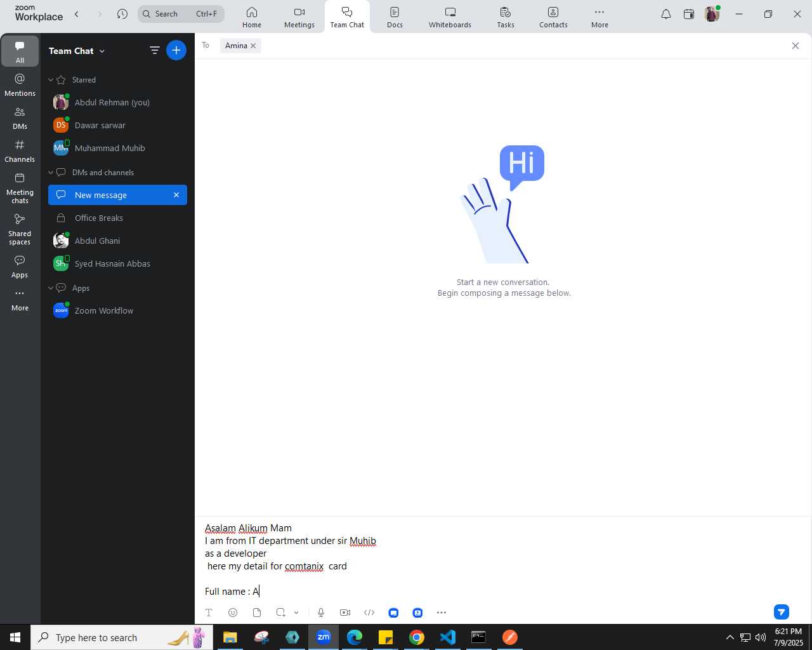Open notifications bell
The width and height of the screenshot is (812, 650).
666,14
